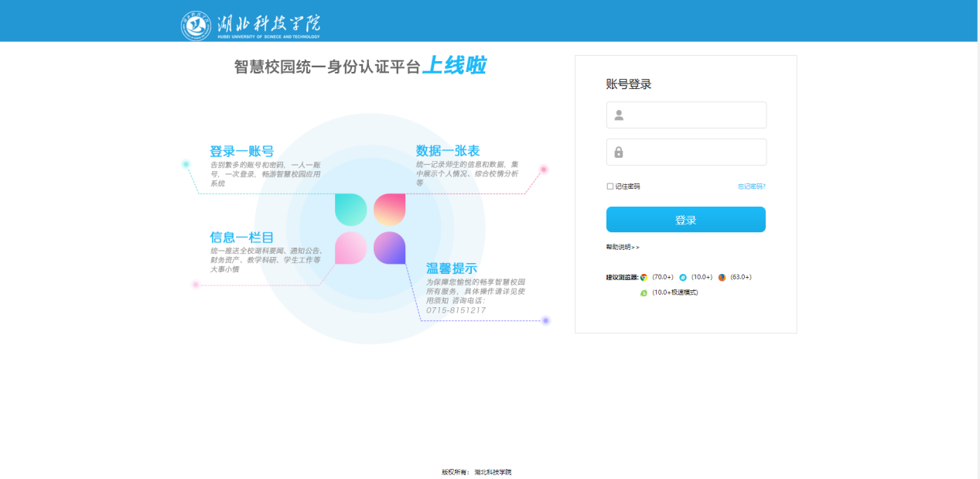This screenshot has height=479, width=980.
Task: Click the green 360 browser icon
Action: (x=644, y=293)
